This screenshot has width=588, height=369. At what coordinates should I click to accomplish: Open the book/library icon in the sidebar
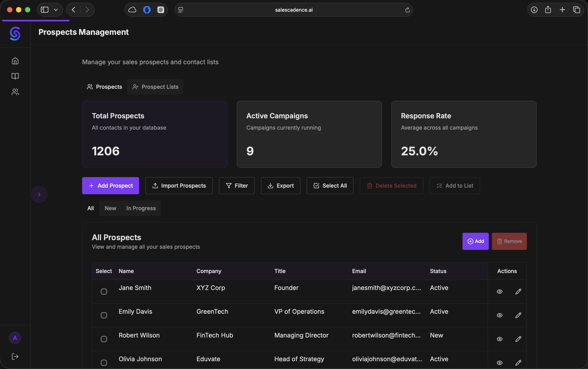[15, 76]
